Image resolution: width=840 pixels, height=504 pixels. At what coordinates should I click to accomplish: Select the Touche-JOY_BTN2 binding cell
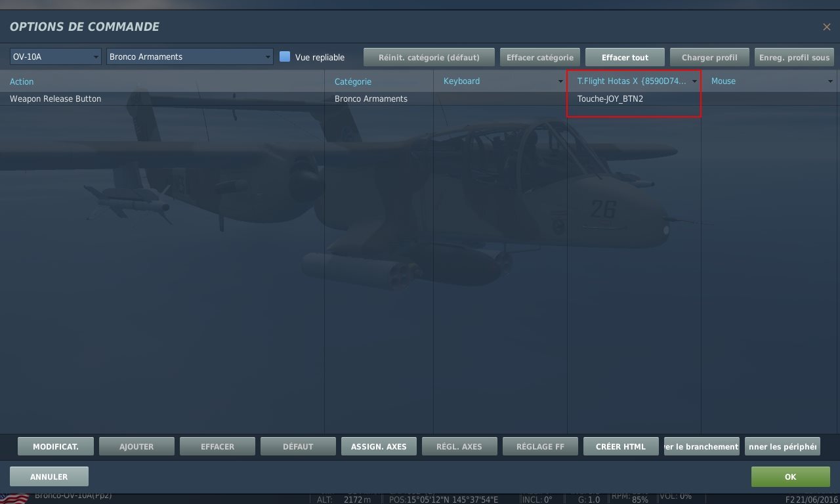[x=634, y=98]
